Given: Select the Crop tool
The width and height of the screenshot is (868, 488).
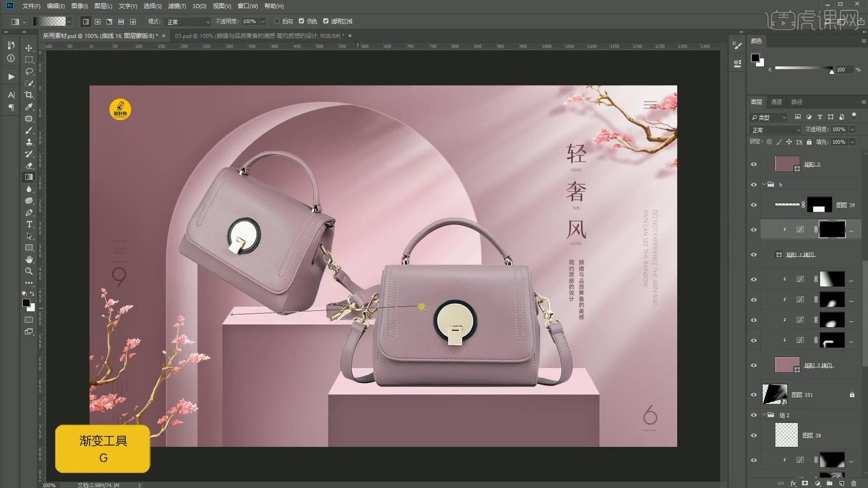Looking at the screenshot, I should [29, 95].
